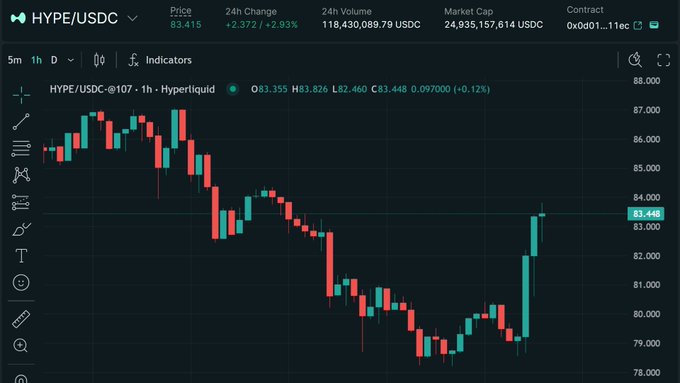Select the XABCD pattern tool

(x=21, y=175)
